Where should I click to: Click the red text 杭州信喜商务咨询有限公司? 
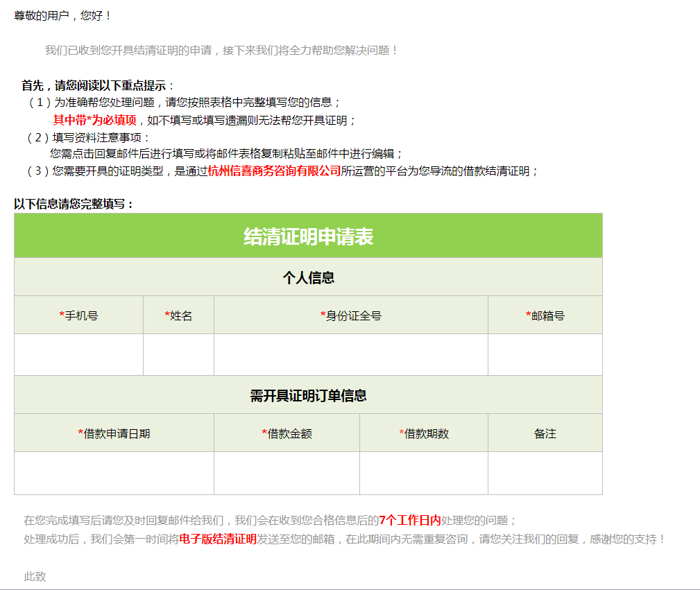coord(274,171)
